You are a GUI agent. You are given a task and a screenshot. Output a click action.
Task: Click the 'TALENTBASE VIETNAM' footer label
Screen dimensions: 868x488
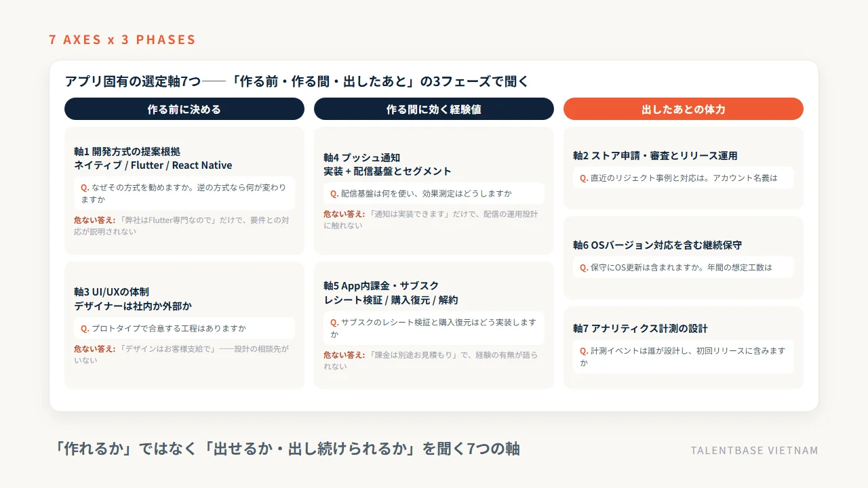click(x=755, y=451)
